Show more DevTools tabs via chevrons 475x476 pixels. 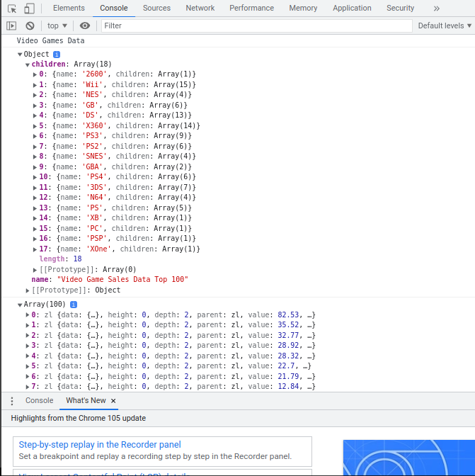[x=436, y=8]
